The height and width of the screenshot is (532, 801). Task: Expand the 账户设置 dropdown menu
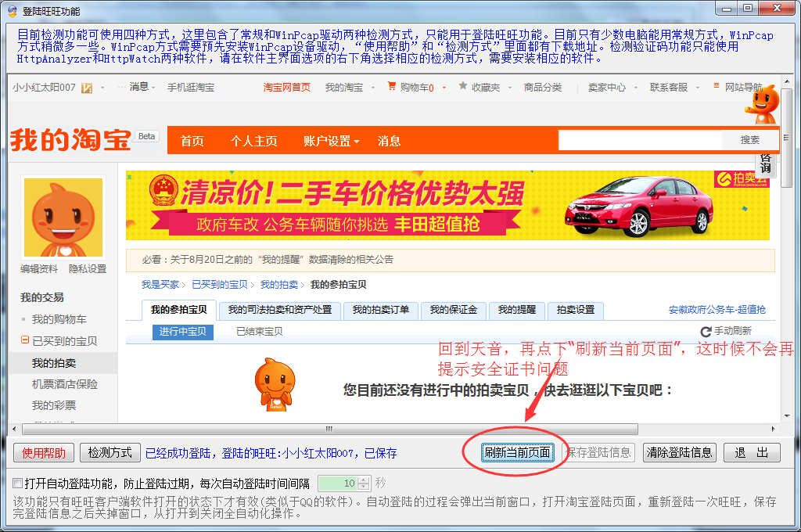[332, 142]
